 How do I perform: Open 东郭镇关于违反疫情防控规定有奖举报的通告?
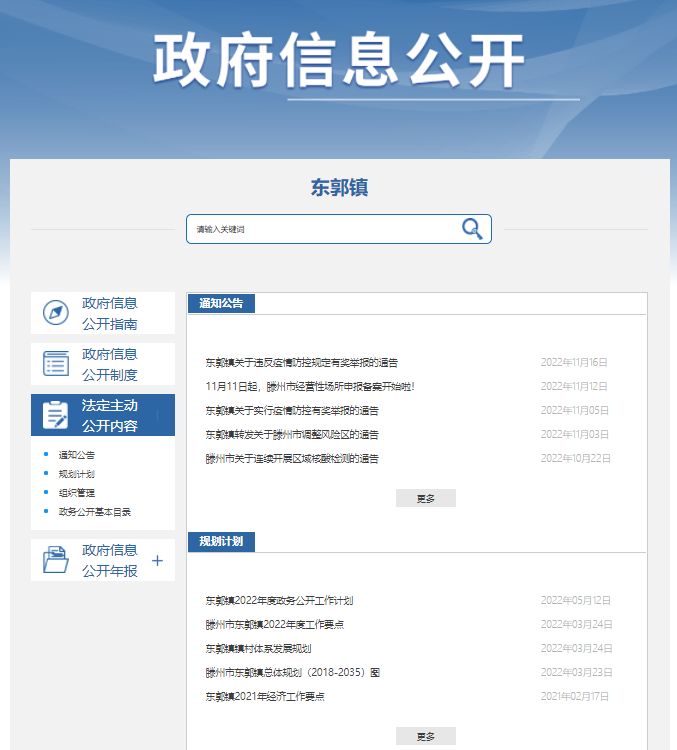pyautogui.click(x=301, y=363)
